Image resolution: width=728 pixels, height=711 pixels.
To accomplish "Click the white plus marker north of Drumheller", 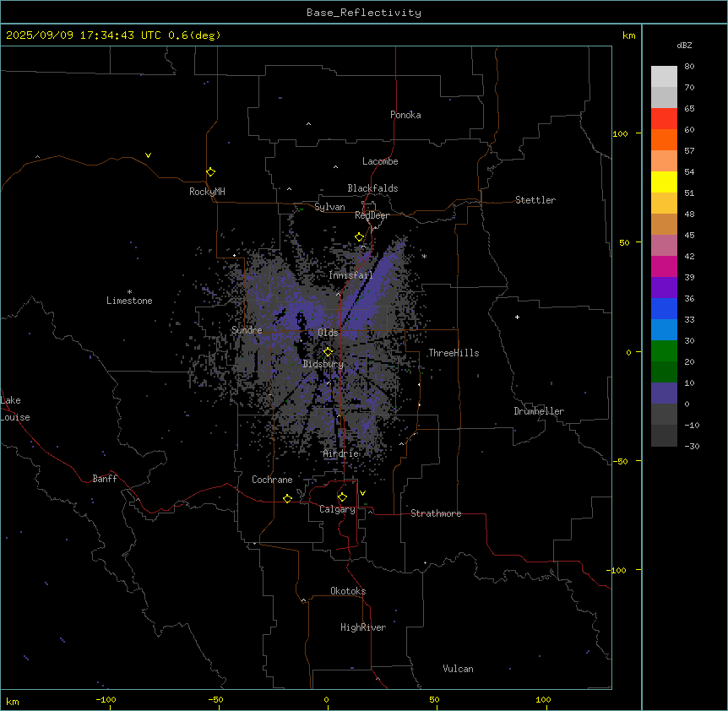I will coord(517,317).
